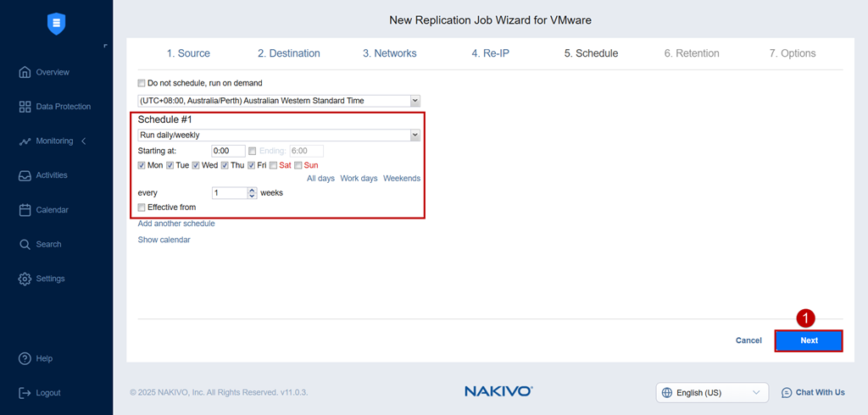Click the Monitoring chart icon
The image size is (868, 415).
(x=25, y=141)
